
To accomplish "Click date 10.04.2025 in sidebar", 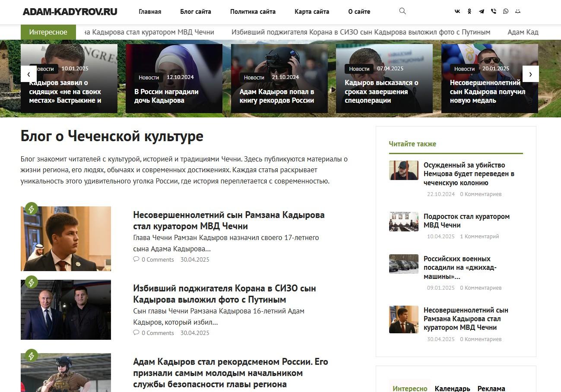I will pos(441,236).
